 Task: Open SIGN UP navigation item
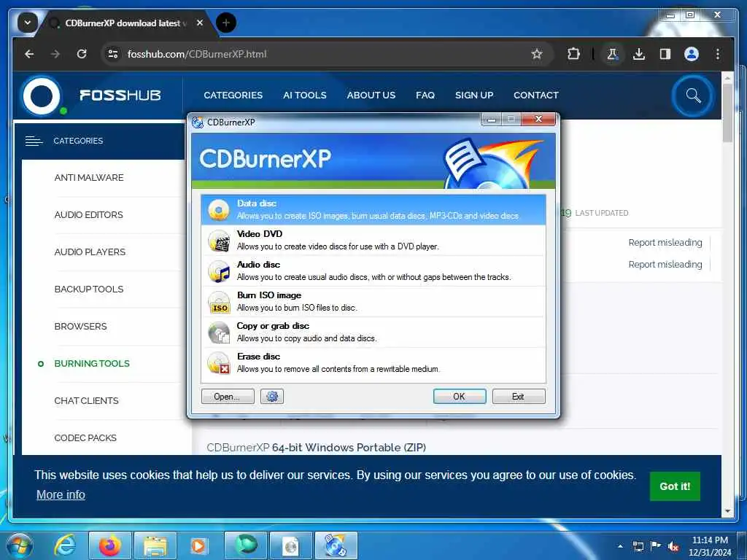[x=474, y=96]
